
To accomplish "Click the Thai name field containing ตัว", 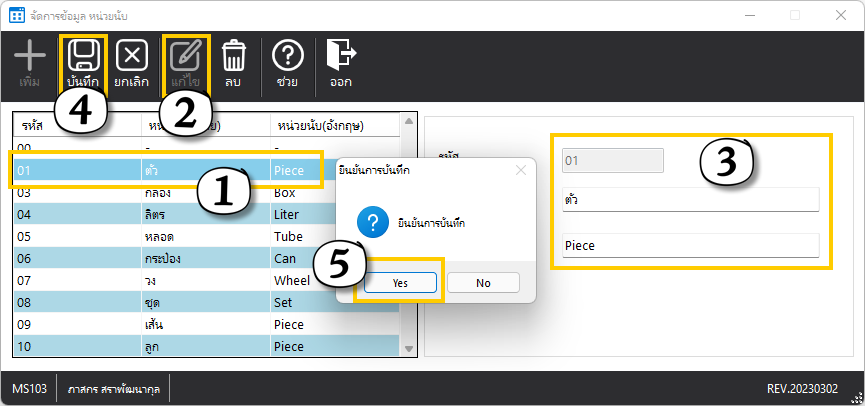I will point(690,200).
